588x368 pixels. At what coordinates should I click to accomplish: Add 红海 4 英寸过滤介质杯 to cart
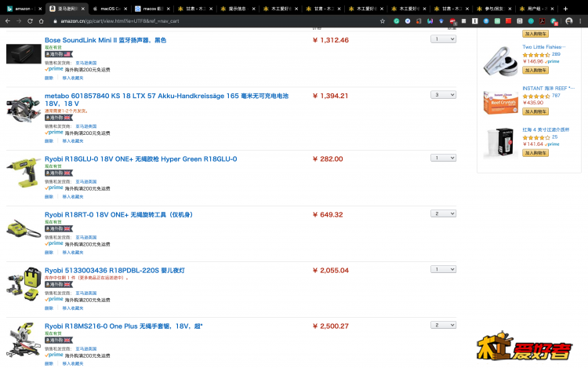point(535,153)
